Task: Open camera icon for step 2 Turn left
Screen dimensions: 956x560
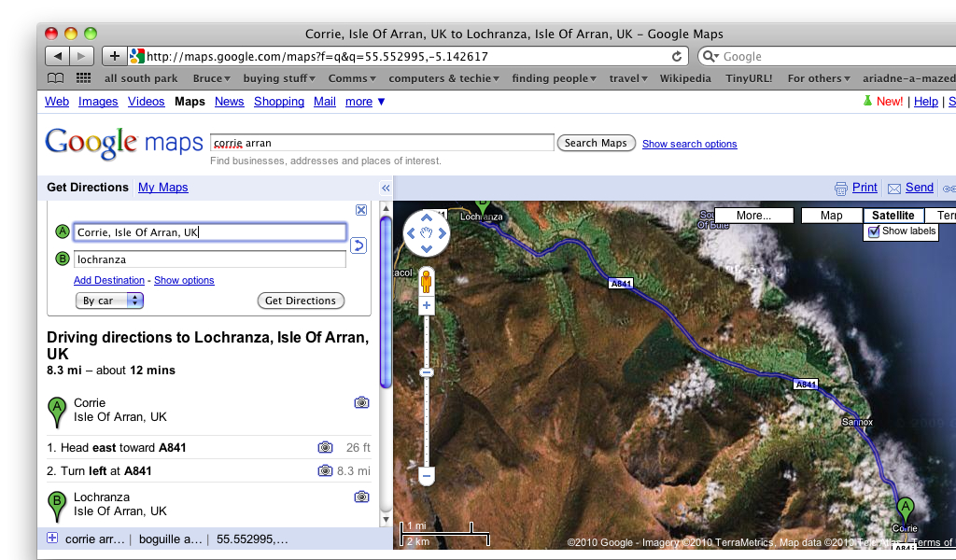Action: 325,471
